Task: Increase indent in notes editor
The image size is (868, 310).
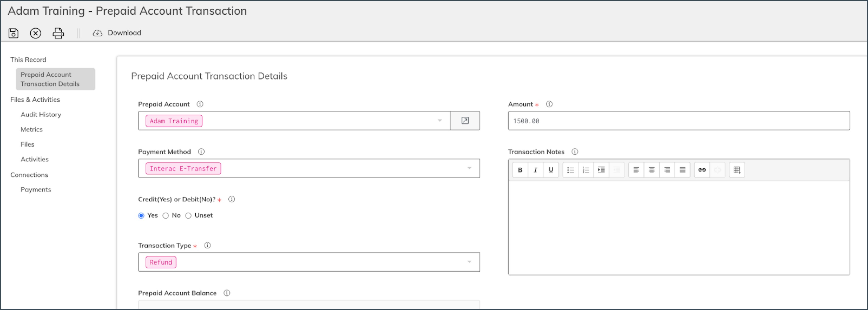Action: tap(601, 170)
